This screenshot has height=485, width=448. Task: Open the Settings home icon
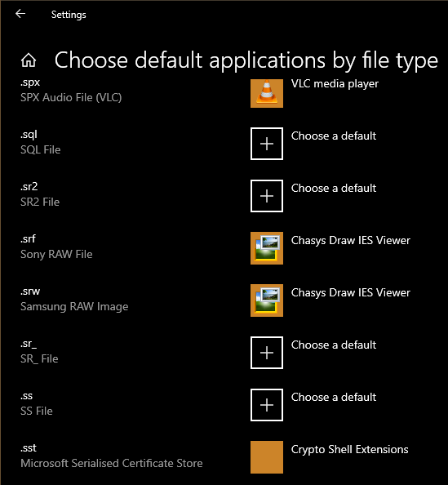coord(29,60)
